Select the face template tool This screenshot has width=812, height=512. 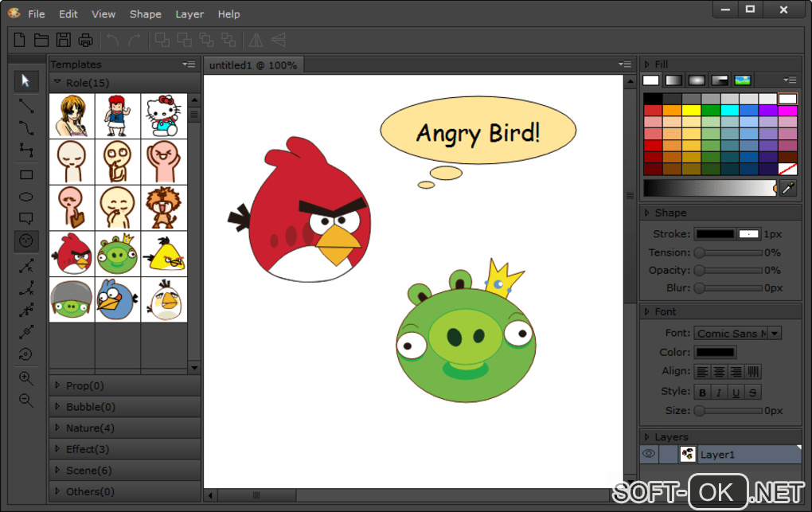[x=26, y=240]
